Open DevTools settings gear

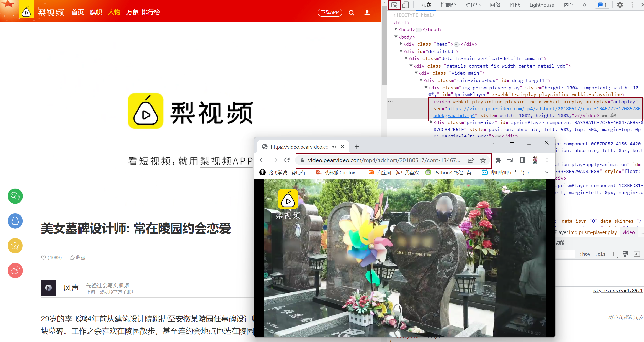[x=620, y=5]
